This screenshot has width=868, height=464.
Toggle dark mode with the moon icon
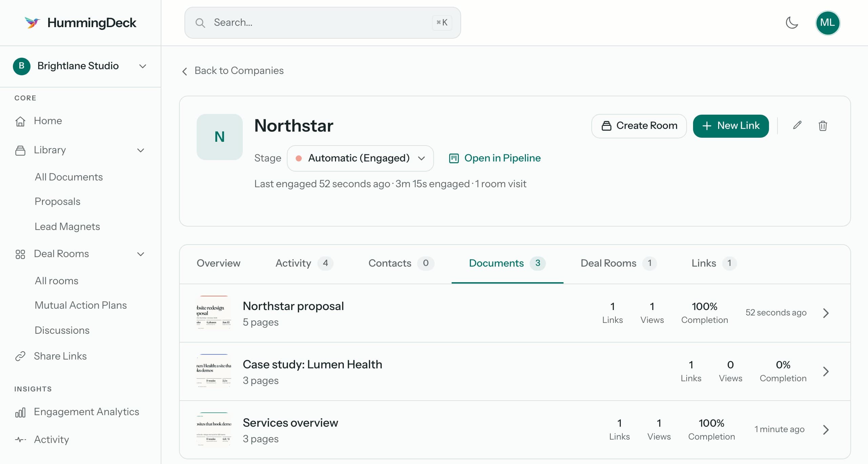(x=792, y=23)
